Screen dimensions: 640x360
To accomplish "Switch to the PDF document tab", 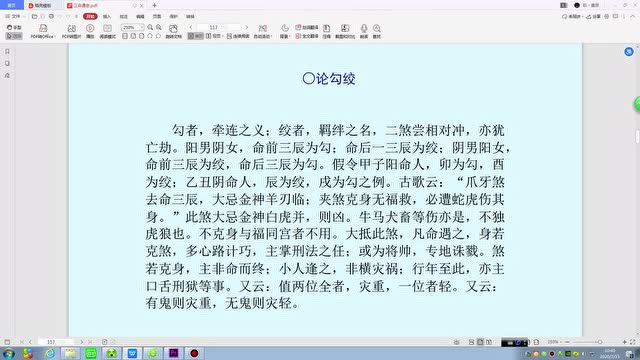I will (x=105, y=5).
